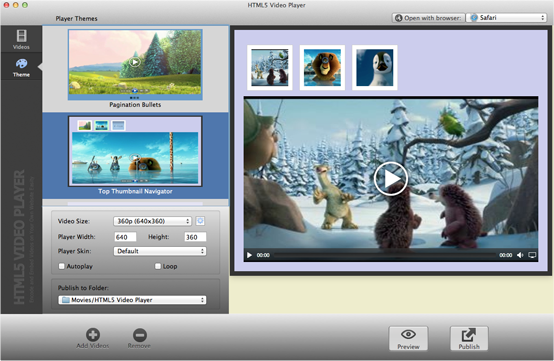
Task: Choose the Pagination Bullets theme thumbnail
Action: 135,64
